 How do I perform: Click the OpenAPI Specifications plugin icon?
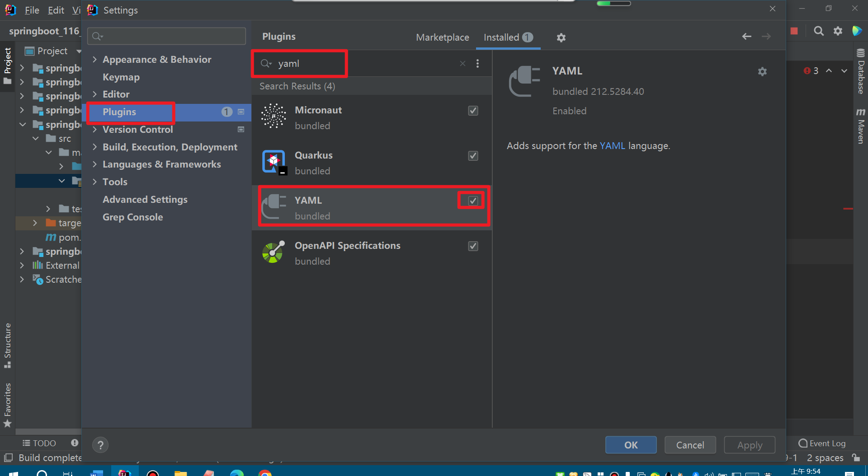coord(274,252)
